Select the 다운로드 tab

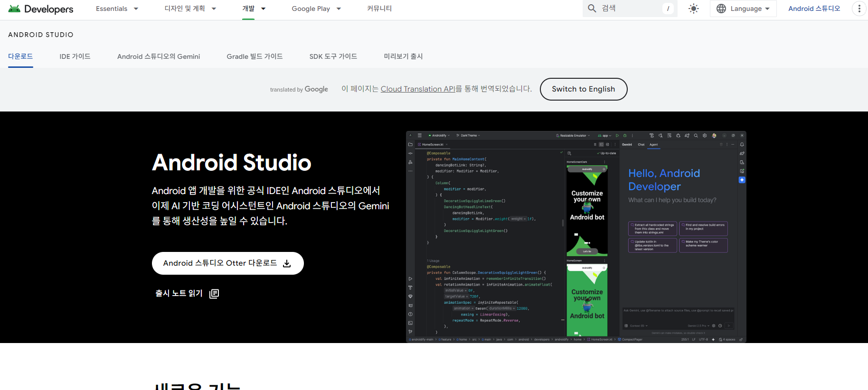(20, 56)
